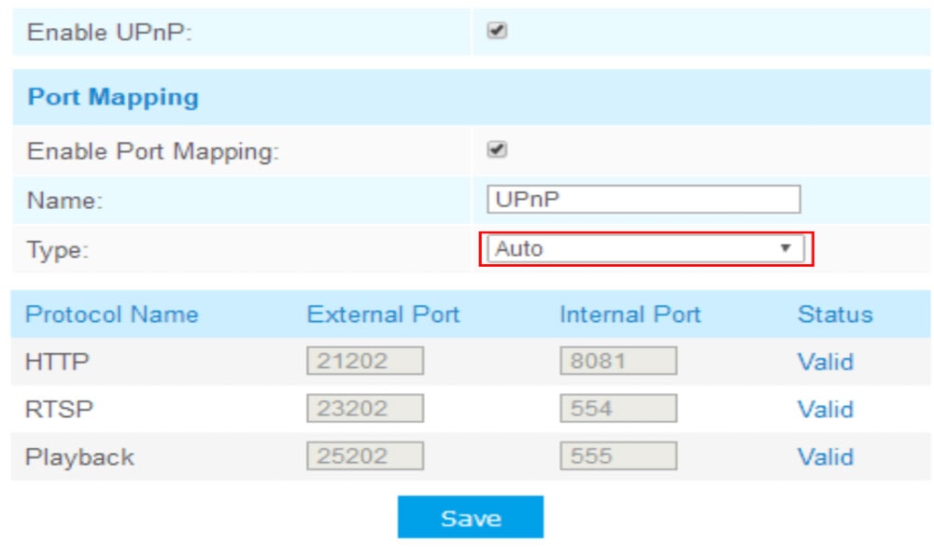Click the Playback internal port field 555
Viewport: 934px width, 560px height.
pyautogui.click(x=618, y=455)
